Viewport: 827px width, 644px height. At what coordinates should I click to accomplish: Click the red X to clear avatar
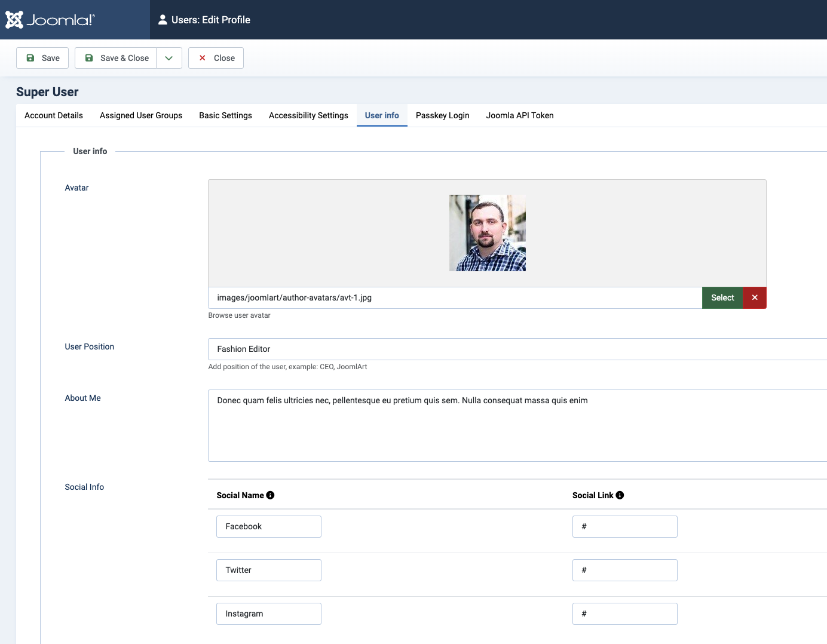click(754, 298)
